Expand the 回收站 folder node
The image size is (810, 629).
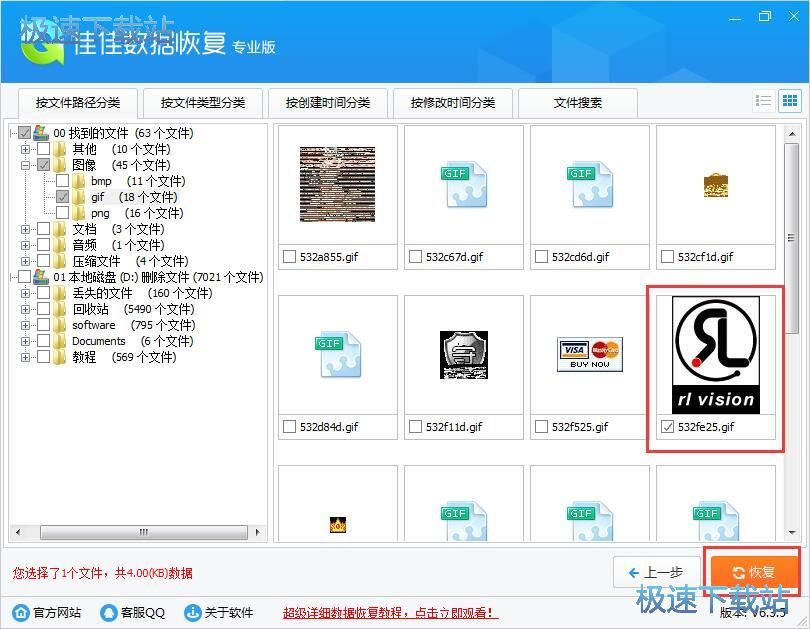(x=25, y=309)
